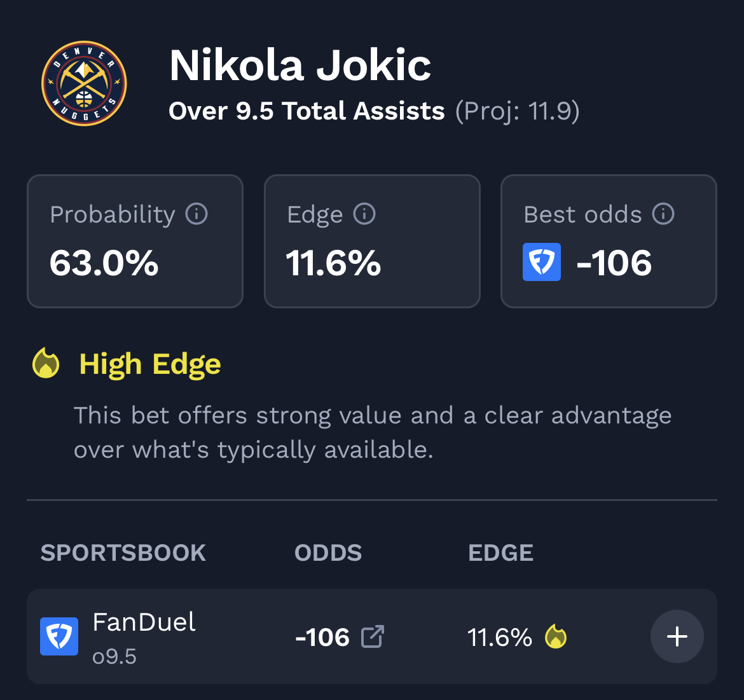744x700 pixels.
Task: Open the Probability info tooltip icon
Action: 196,214
